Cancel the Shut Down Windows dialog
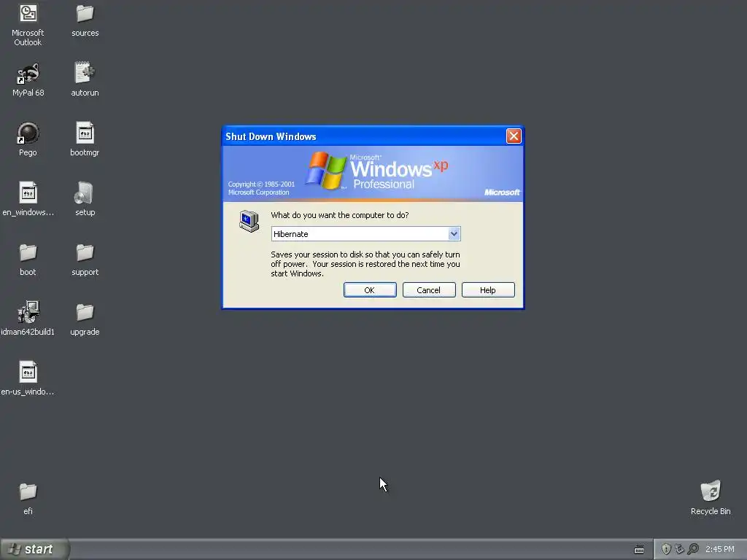The image size is (747, 560). coord(429,290)
